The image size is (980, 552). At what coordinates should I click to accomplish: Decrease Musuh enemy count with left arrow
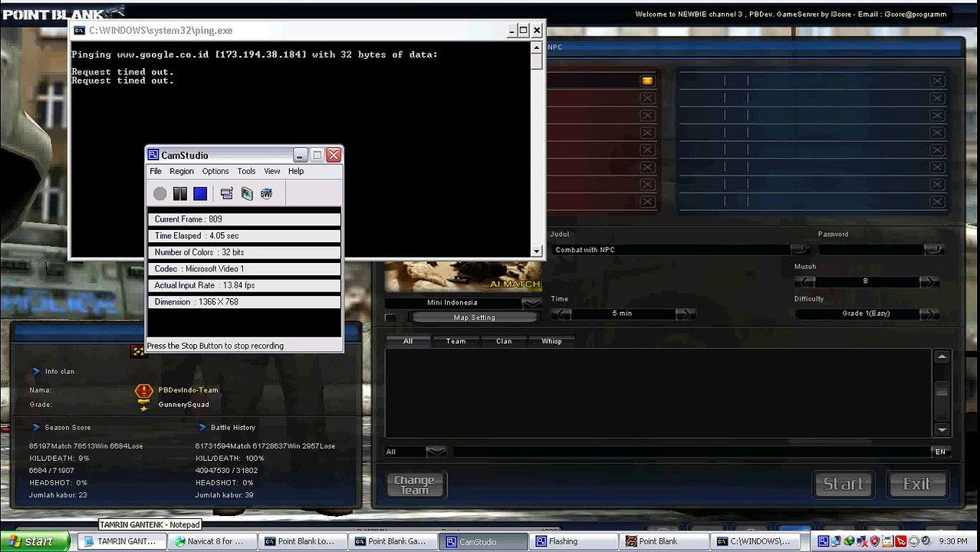pyautogui.click(x=805, y=281)
